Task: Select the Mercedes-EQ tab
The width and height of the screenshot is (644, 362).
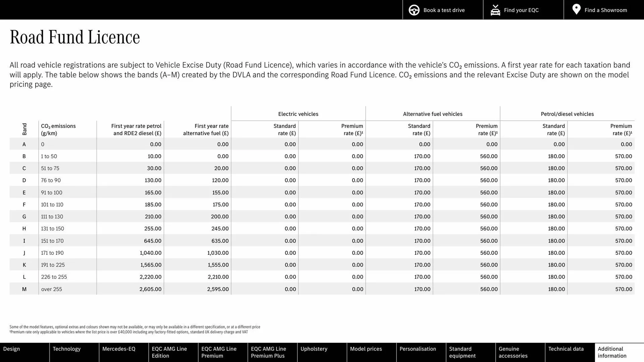Action: pyautogui.click(x=123, y=352)
